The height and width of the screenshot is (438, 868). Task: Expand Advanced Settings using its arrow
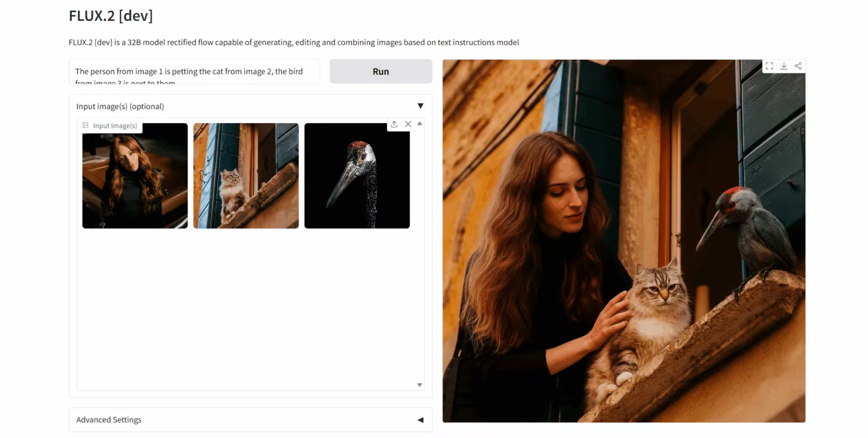pyautogui.click(x=420, y=420)
